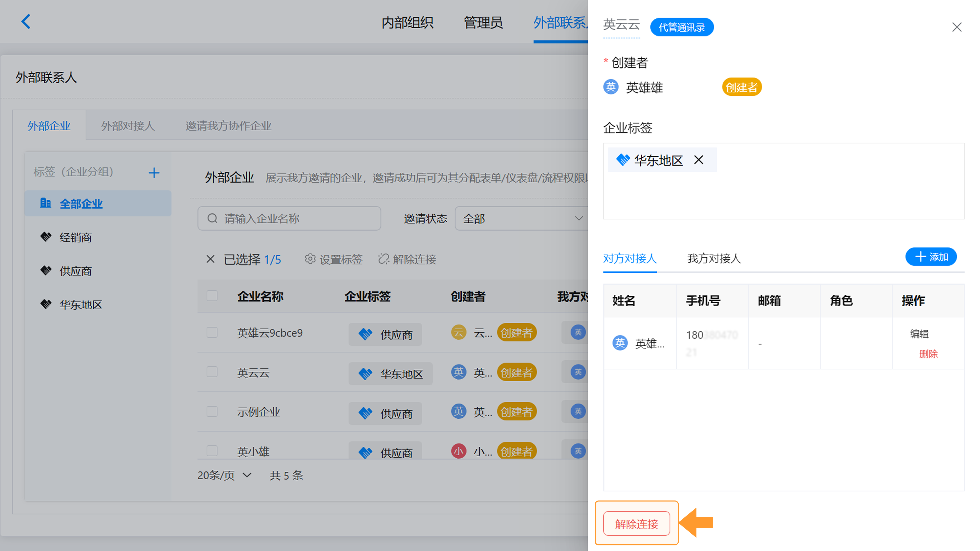Click the 创建者 badge in 英小雄 row
The image size is (980, 551).
[517, 451]
